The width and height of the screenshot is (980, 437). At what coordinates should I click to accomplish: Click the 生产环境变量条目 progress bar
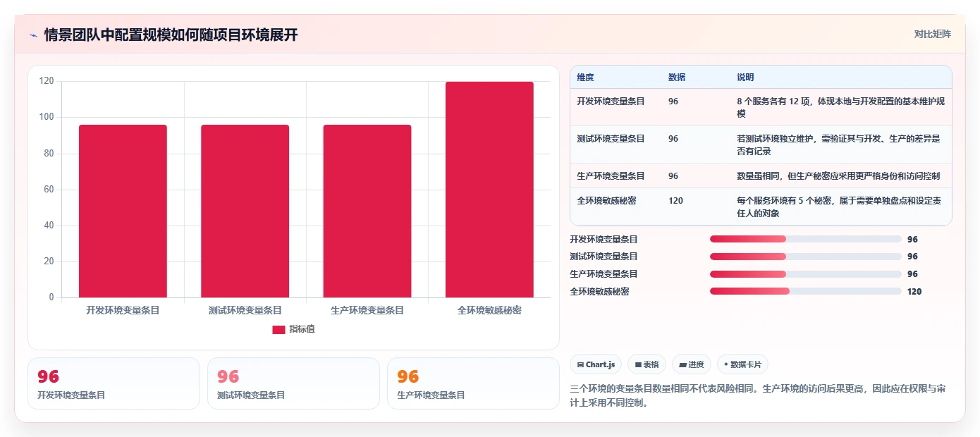pos(805,274)
